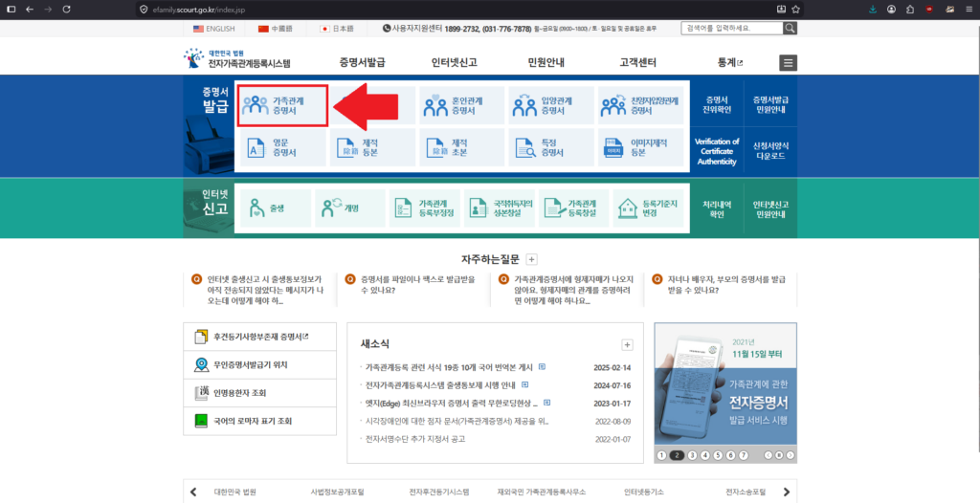Screen dimensions: 980x503
Task: Click the red shield extension icon
Action: 929,10
